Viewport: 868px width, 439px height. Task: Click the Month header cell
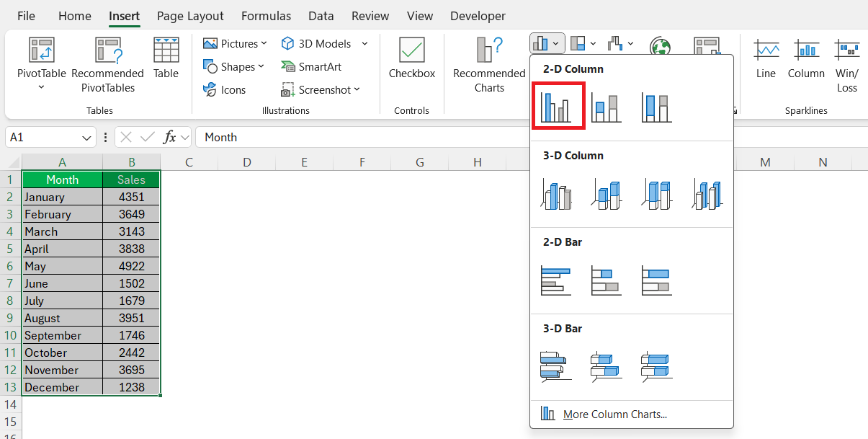coord(62,179)
